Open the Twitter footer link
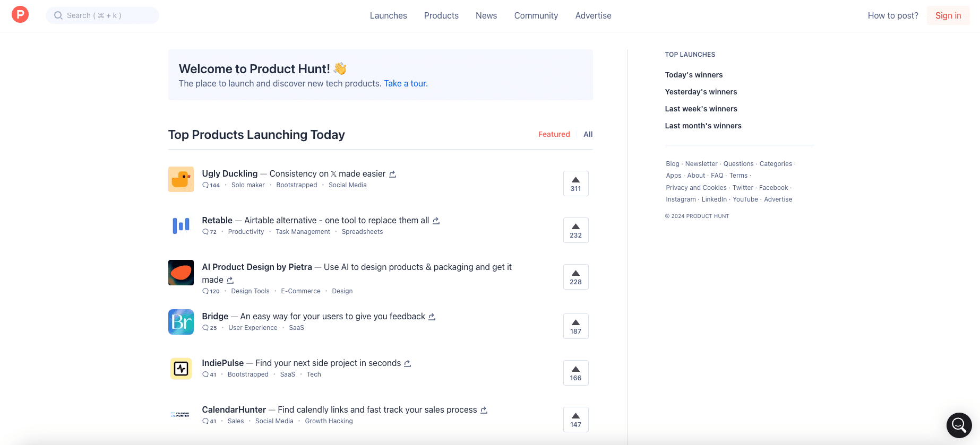 743,188
